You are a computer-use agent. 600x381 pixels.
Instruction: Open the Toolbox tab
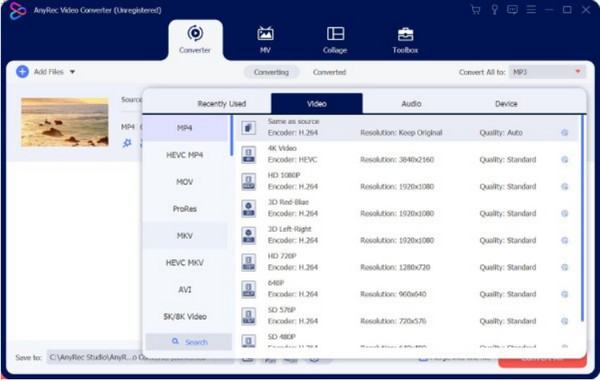coord(405,40)
